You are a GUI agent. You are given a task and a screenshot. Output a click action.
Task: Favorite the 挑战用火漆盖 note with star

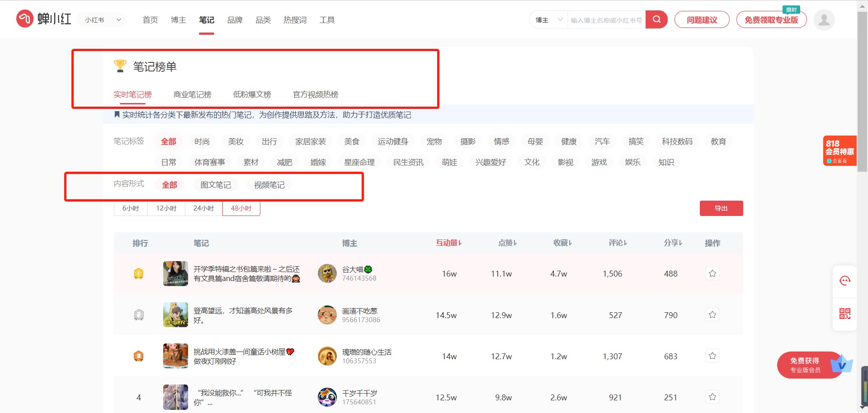pos(712,356)
